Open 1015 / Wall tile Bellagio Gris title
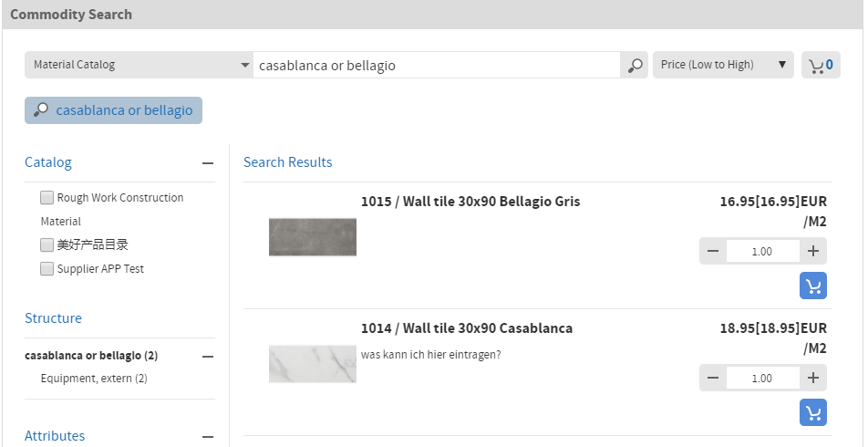Screen dimensions: 868x447 pos(470,201)
